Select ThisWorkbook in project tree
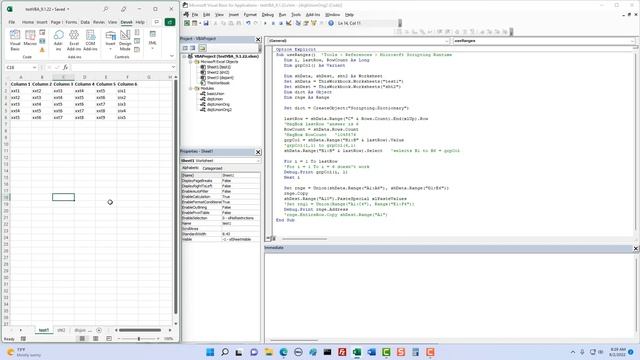 point(218,83)
